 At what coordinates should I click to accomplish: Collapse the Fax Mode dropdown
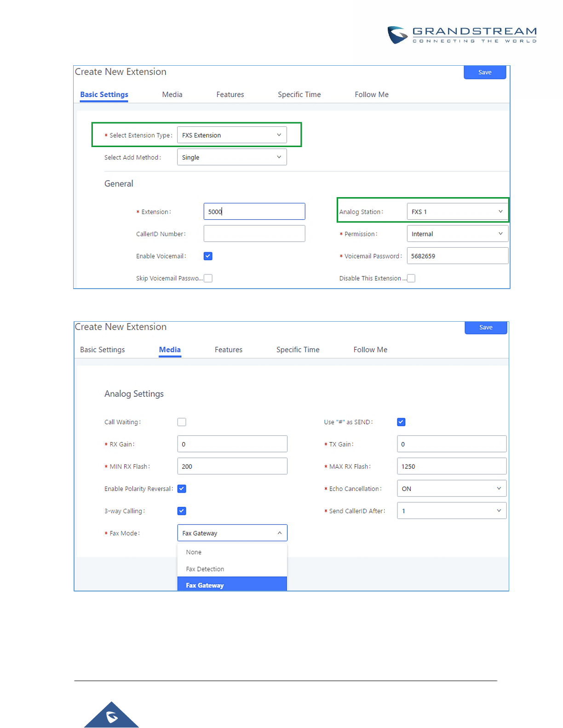pos(232,533)
